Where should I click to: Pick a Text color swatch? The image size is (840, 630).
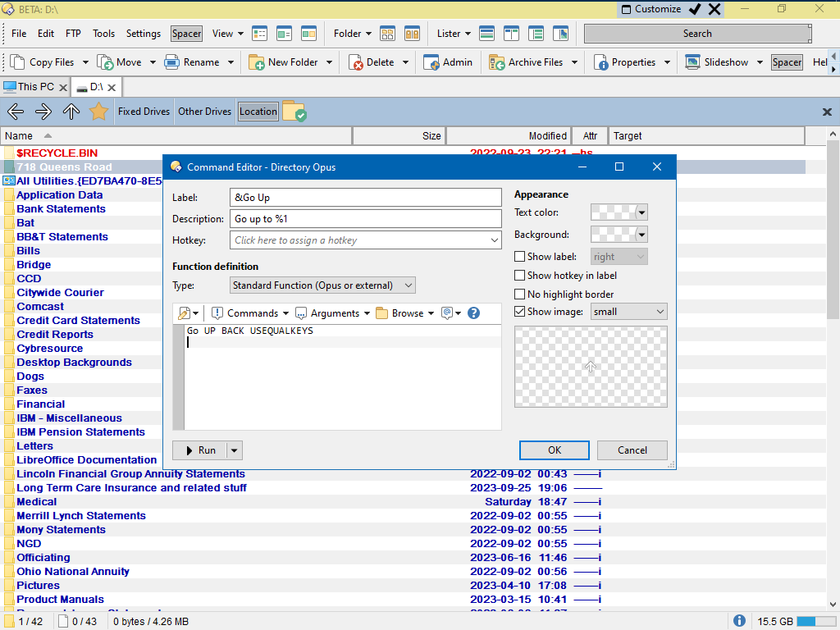(619, 212)
